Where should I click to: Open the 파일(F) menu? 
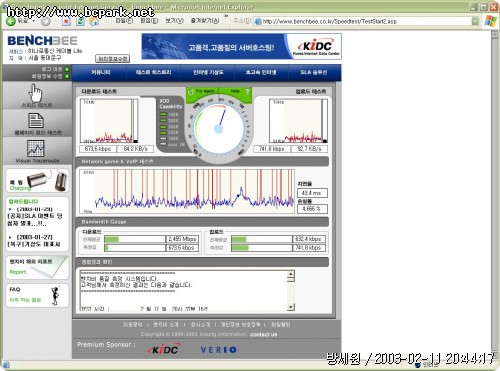pos(124,21)
